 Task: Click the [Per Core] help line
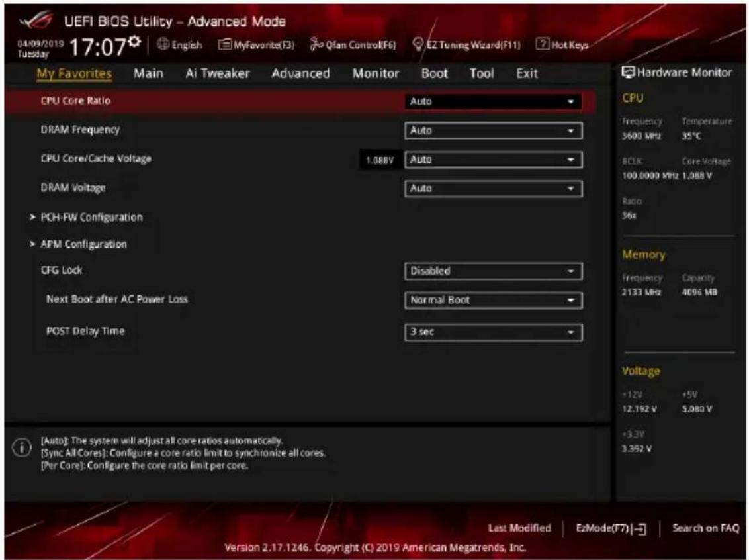click(144, 465)
